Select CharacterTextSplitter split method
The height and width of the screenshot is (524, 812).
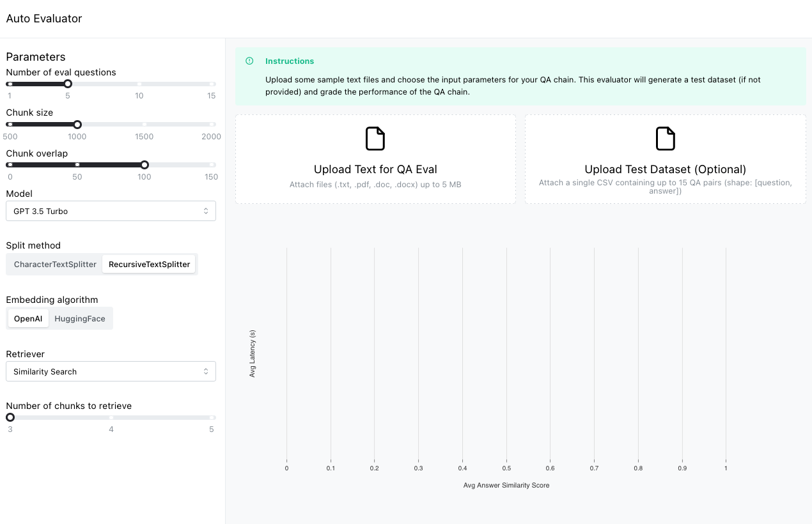click(55, 264)
